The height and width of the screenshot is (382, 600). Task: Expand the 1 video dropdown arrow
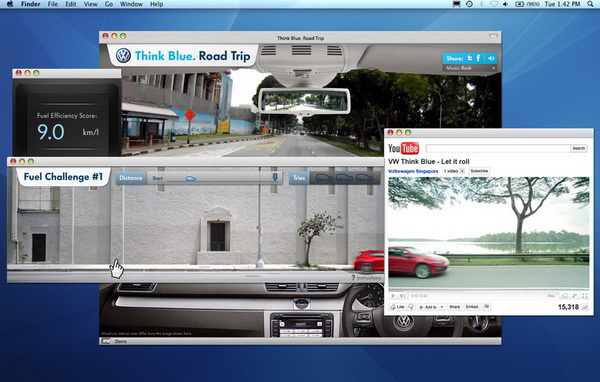pyautogui.click(x=462, y=171)
